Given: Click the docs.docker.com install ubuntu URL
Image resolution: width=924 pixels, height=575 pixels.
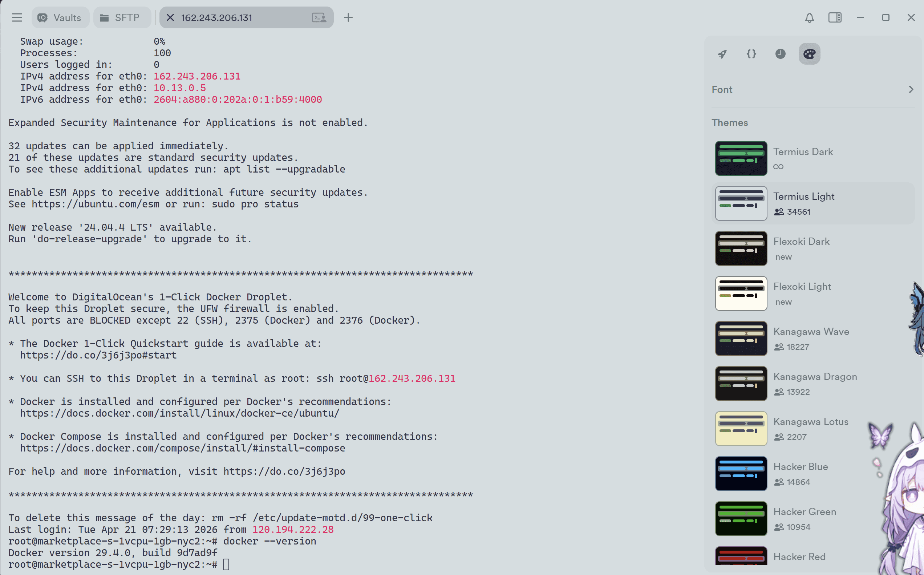Looking at the screenshot, I should point(179,413).
